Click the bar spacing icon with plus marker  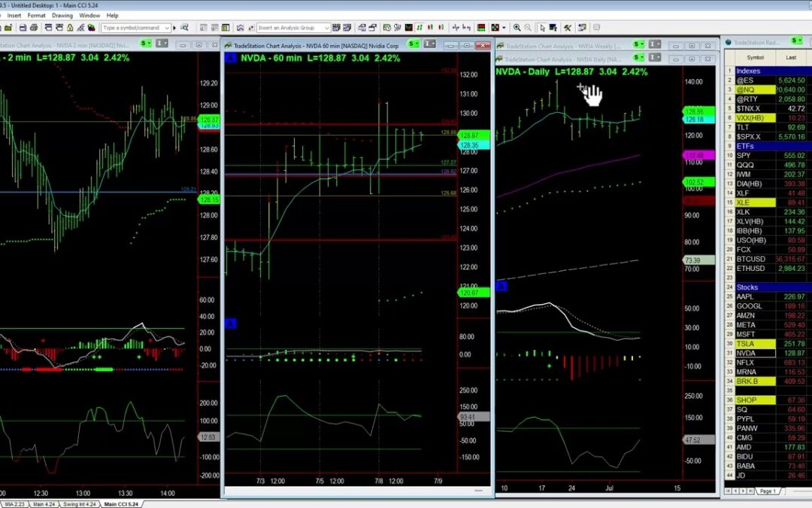pos(456,28)
